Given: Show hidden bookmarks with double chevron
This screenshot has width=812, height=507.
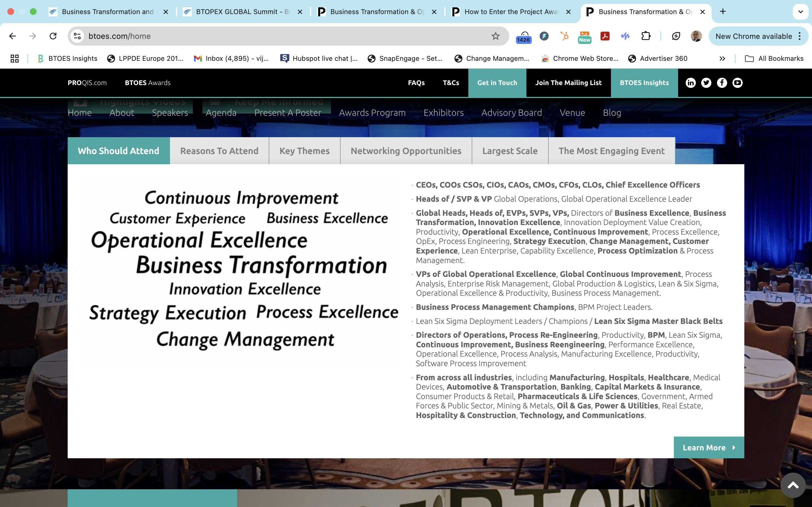Looking at the screenshot, I should click(x=722, y=59).
